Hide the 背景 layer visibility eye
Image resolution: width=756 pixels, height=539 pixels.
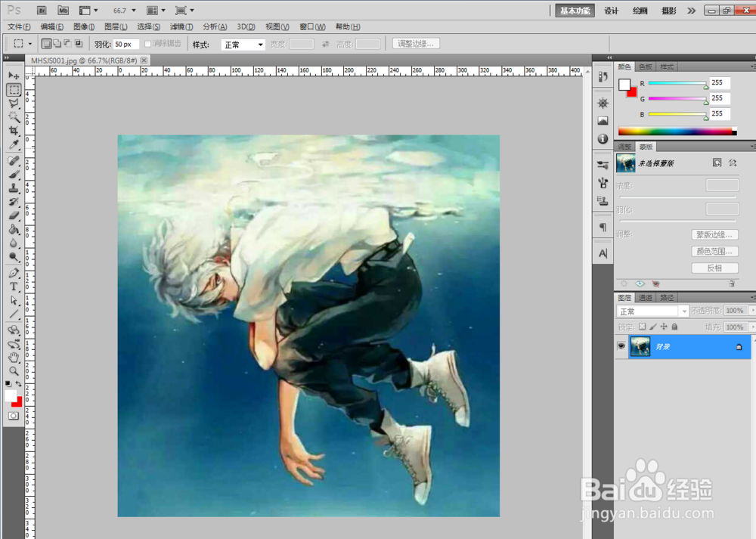621,346
